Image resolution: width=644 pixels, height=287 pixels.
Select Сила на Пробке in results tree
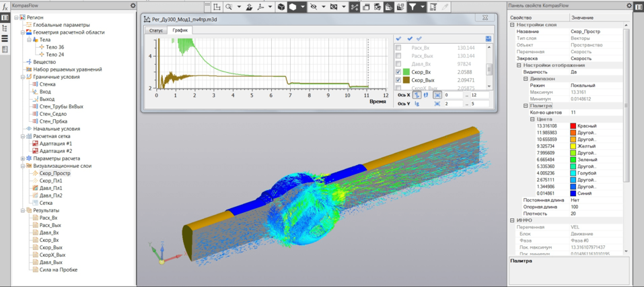58,269
